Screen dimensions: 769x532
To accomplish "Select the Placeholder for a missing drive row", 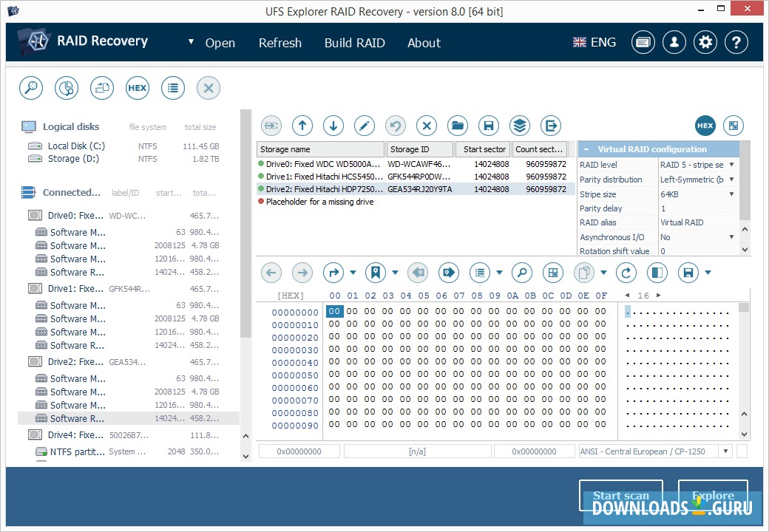I will 319,202.
